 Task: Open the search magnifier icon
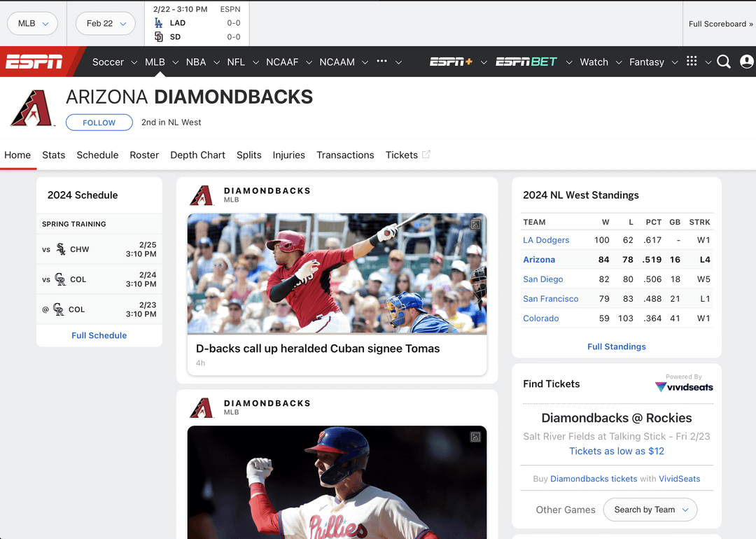(724, 62)
